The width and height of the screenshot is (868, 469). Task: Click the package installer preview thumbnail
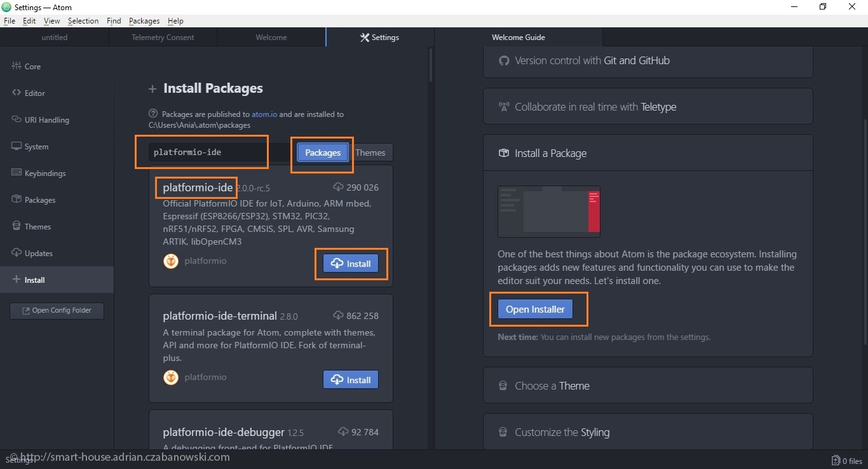[549, 211]
